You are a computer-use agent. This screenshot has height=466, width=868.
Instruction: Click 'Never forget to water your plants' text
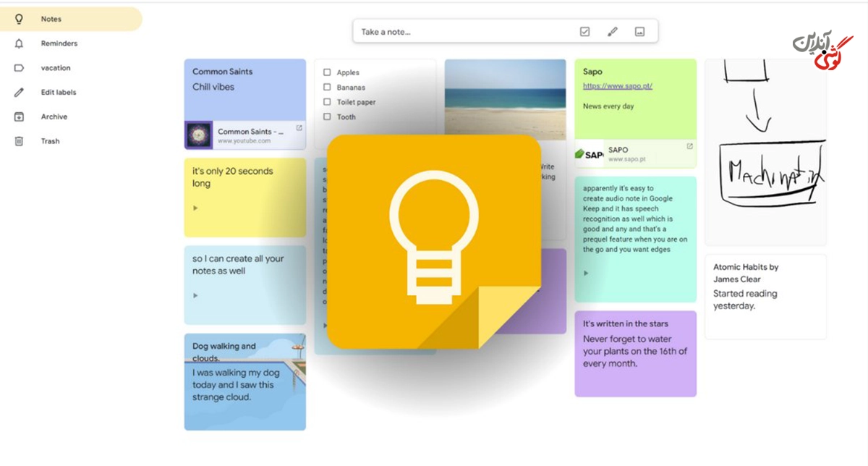click(x=635, y=351)
